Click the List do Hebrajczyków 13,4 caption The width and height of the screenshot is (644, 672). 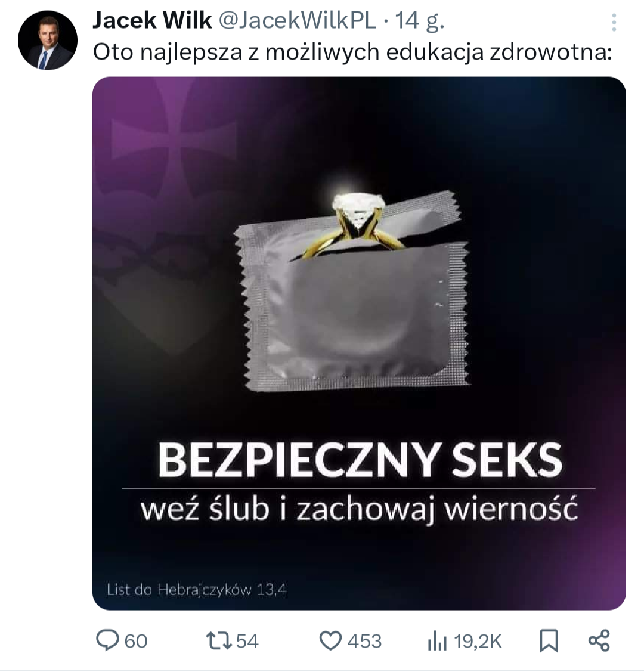197,590
